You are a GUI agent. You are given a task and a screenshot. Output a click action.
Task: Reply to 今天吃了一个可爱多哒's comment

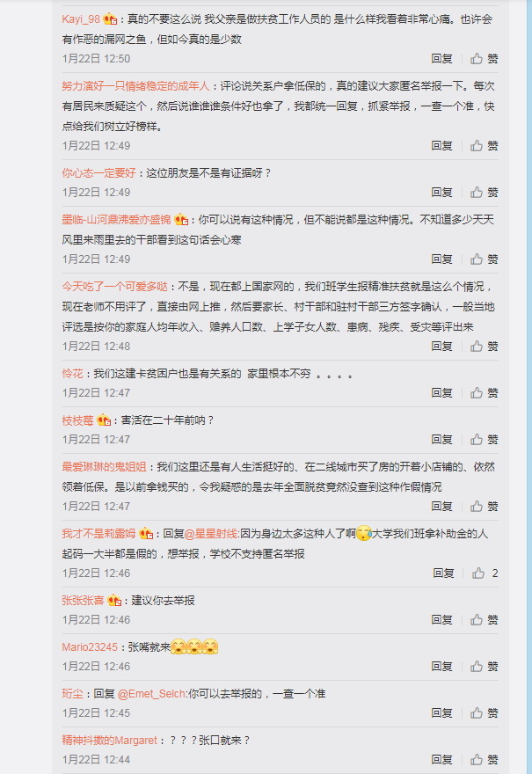[441, 346]
